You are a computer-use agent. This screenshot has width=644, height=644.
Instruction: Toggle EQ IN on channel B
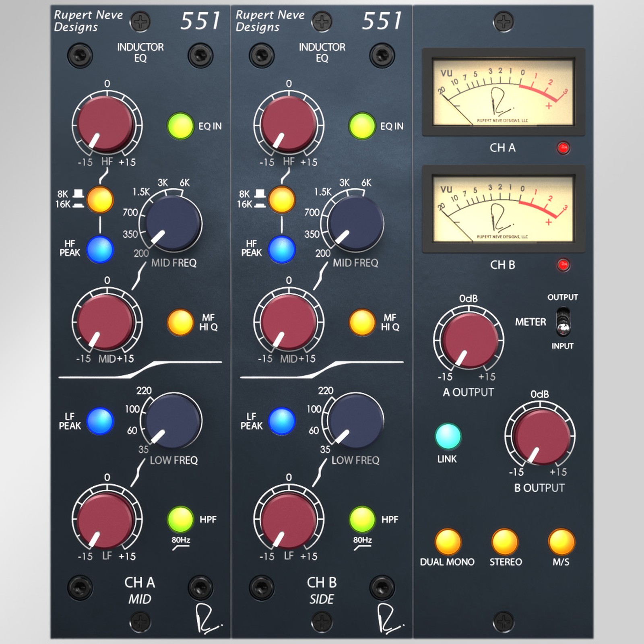[x=362, y=126]
